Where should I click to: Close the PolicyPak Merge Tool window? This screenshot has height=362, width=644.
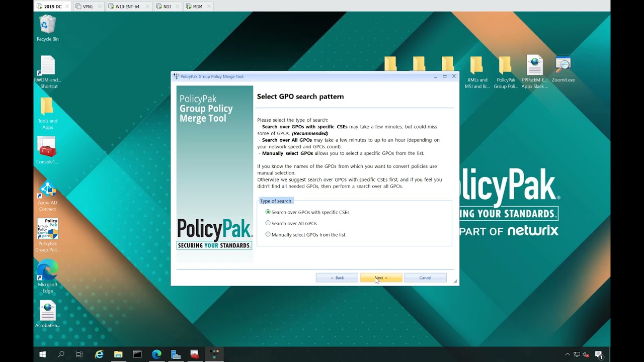pos(454,76)
